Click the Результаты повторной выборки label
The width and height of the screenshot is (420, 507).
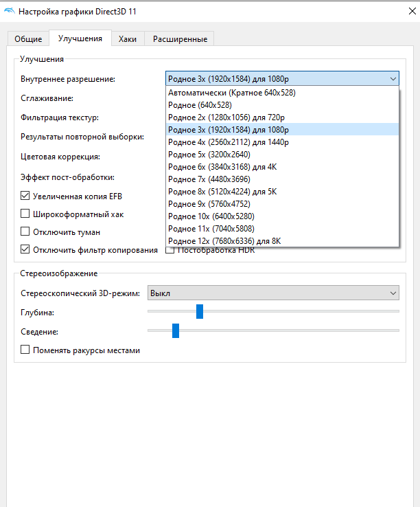click(82, 137)
